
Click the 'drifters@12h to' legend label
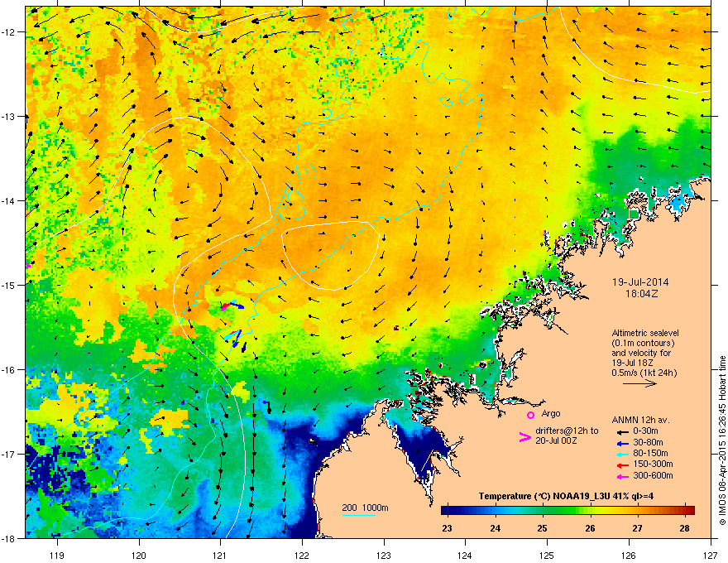(x=567, y=431)
